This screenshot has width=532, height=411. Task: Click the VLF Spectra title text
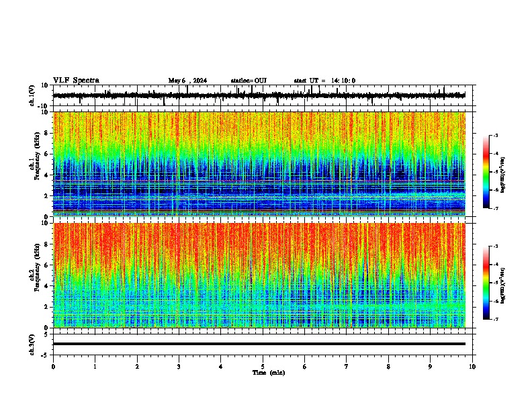tap(76, 81)
